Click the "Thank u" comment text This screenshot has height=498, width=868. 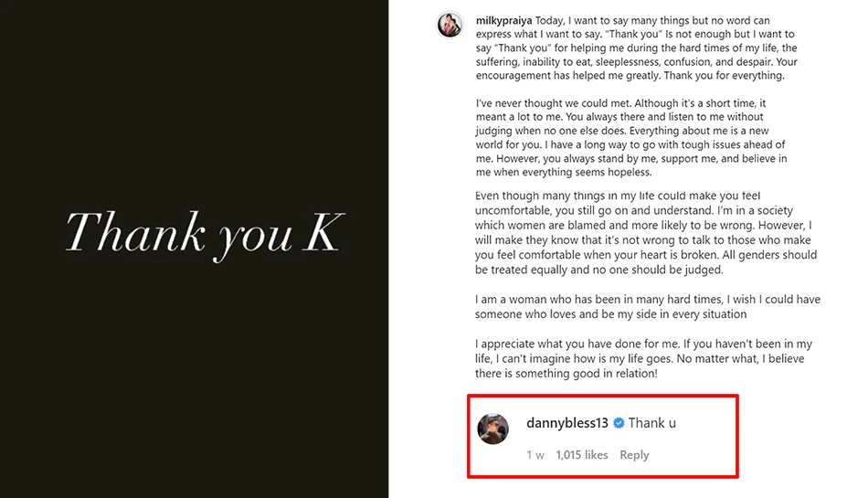coord(652,423)
